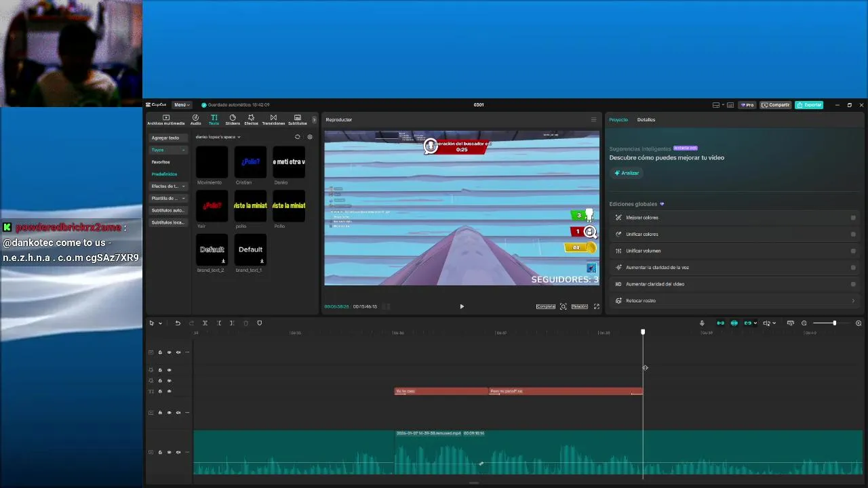Image resolution: width=868 pixels, height=488 pixels.
Task: Open the Subtítulos locales option
Action: pyautogui.click(x=168, y=223)
